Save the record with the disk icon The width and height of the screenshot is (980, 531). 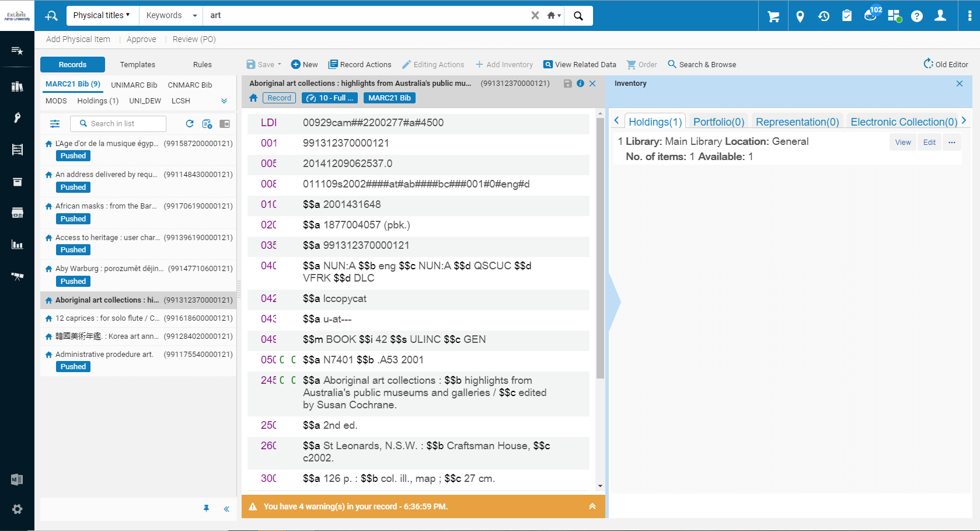click(567, 84)
